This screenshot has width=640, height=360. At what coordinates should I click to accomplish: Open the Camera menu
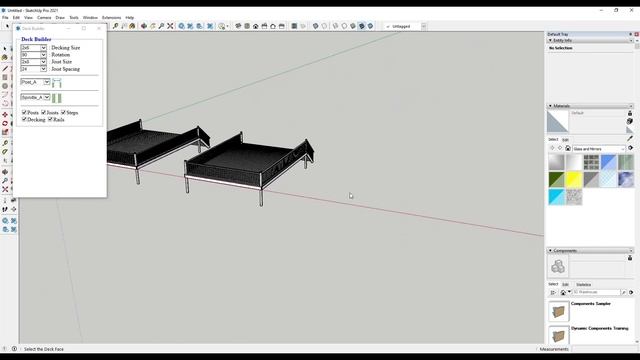point(44,18)
